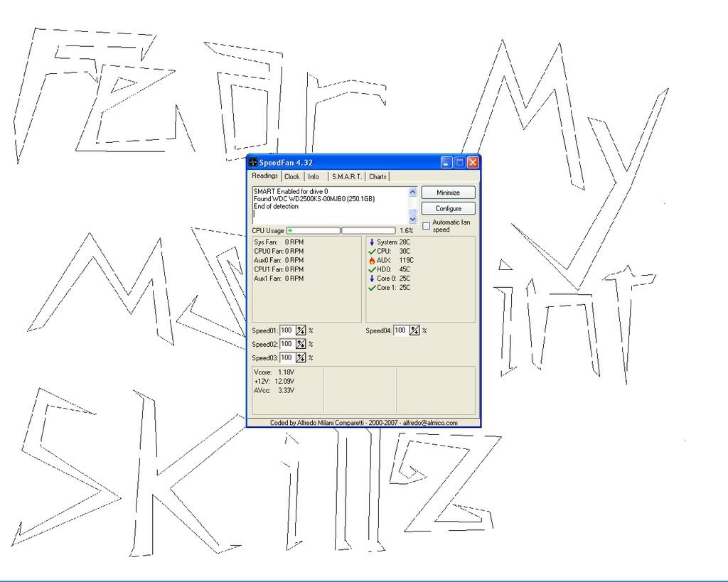Click the blue down arrow beside Core 0
Image resolution: width=728 pixels, height=582 pixels.
coord(371,279)
